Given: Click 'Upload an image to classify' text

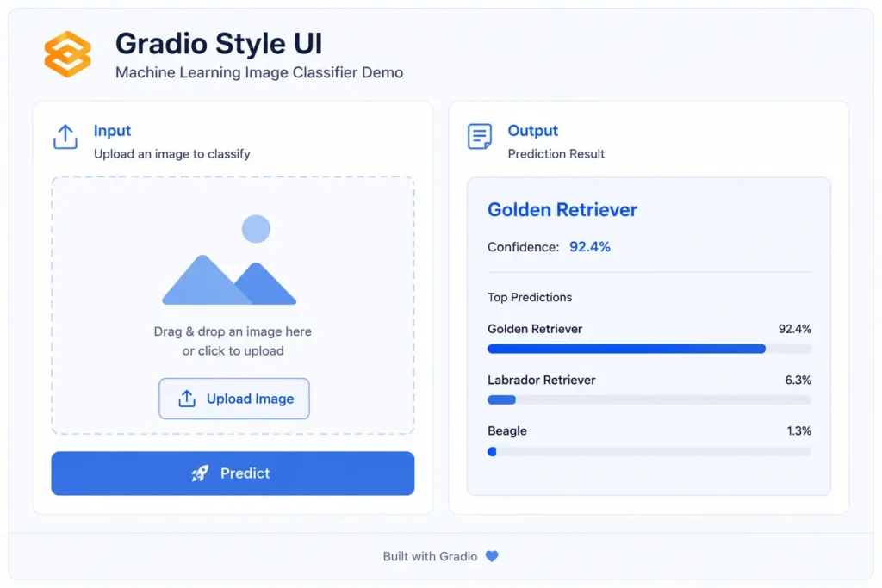Looking at the screenshot, I should 172,154.
